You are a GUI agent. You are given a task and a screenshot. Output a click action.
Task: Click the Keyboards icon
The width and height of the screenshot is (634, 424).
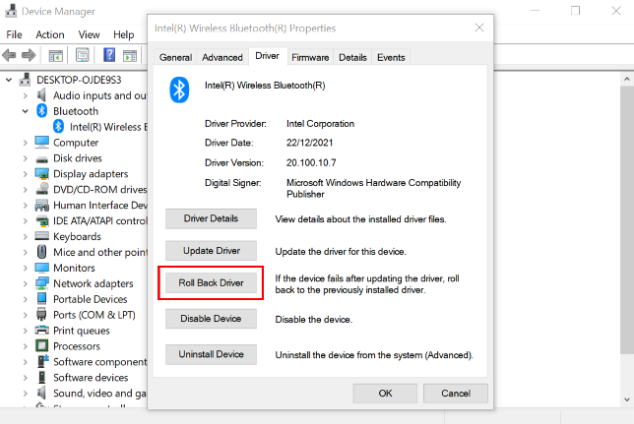[42, 236]
